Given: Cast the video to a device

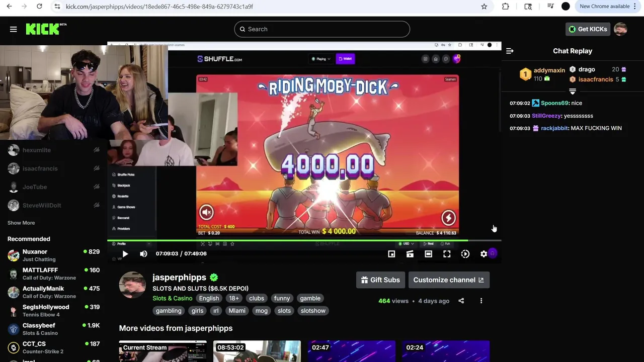Looking at the screenshot, I should (x=410, y=254).
